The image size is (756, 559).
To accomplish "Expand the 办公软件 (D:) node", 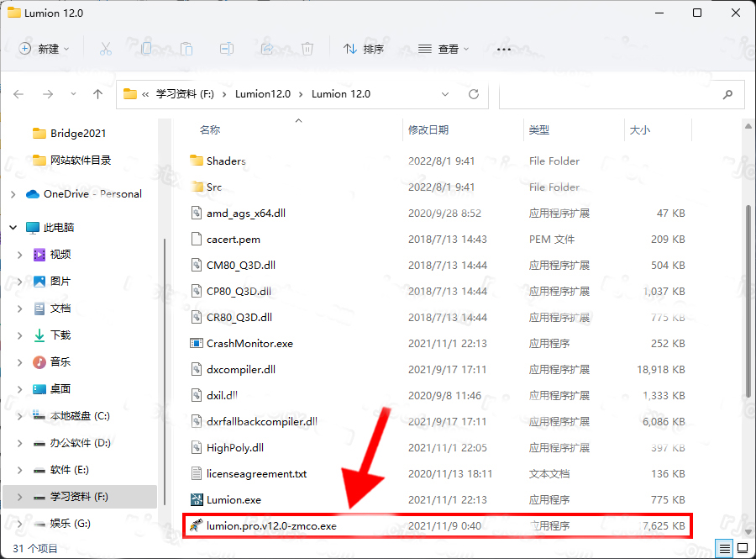I will click(x=20, y=443).
